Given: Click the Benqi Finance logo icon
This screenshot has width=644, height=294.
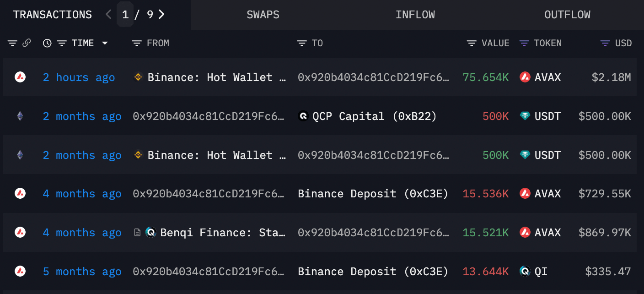Looking at the screenshot, I should pos(151,233).
